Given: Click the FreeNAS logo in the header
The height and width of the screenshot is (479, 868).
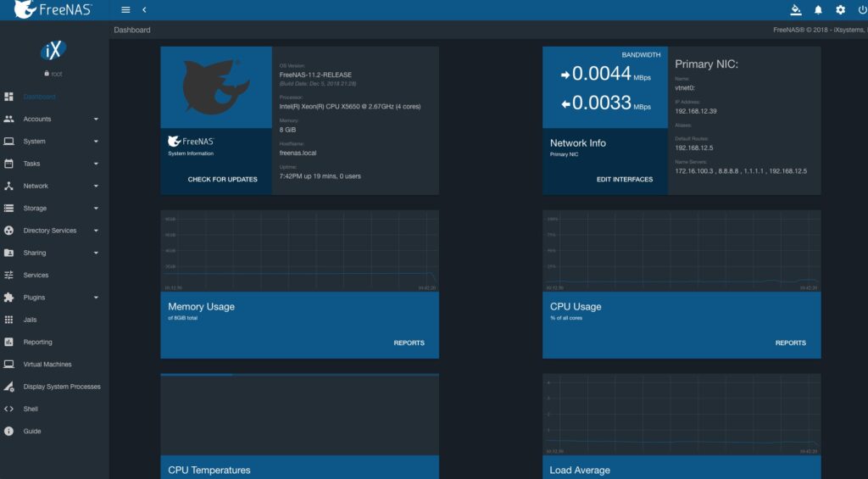Looking at the screenshot, I should point(53,9).
